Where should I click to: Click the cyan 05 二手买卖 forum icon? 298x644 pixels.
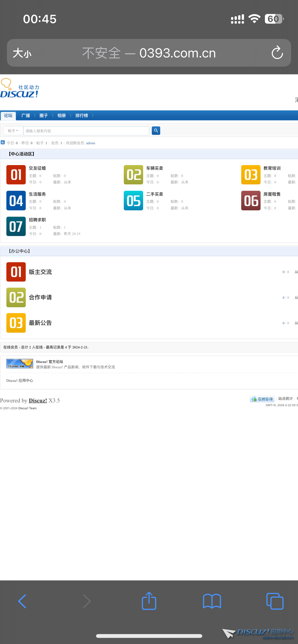(133, 200)
